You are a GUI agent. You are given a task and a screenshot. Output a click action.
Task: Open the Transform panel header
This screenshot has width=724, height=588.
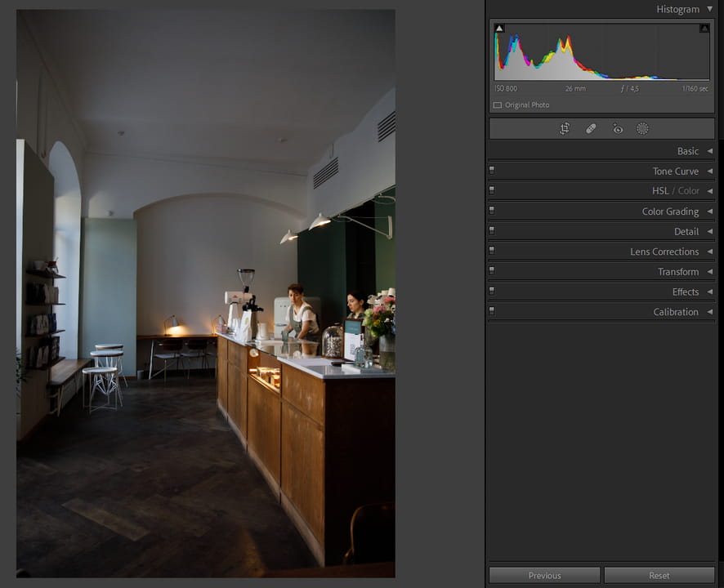click(x=601, y=271)
